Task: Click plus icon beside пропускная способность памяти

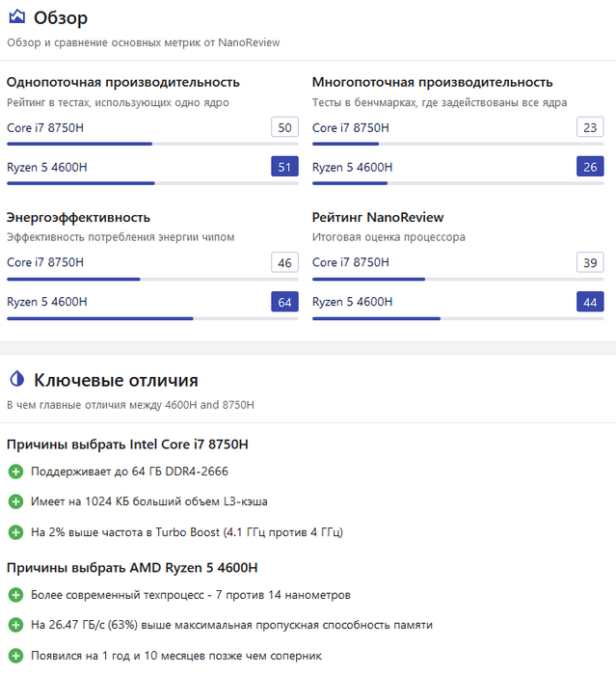Action: 15,625
